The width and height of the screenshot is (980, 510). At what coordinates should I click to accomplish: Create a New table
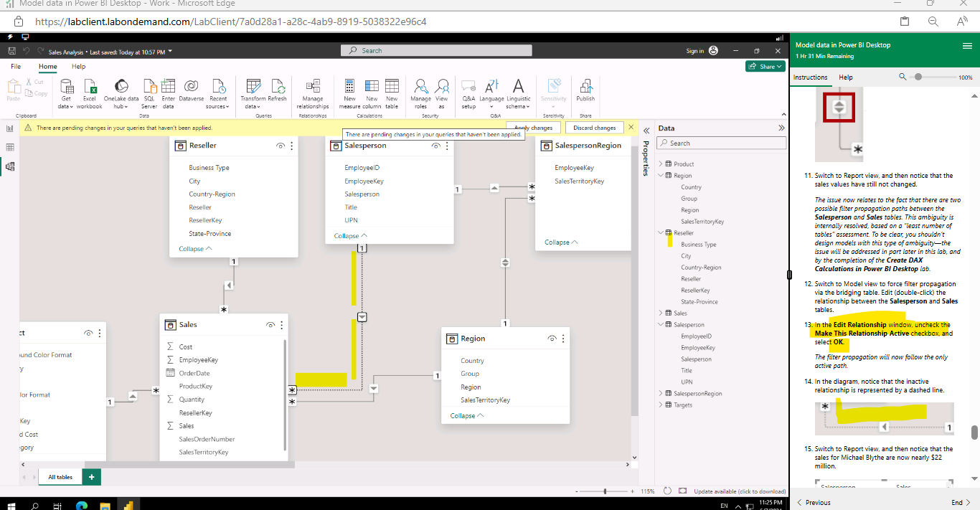pos(392,94)
